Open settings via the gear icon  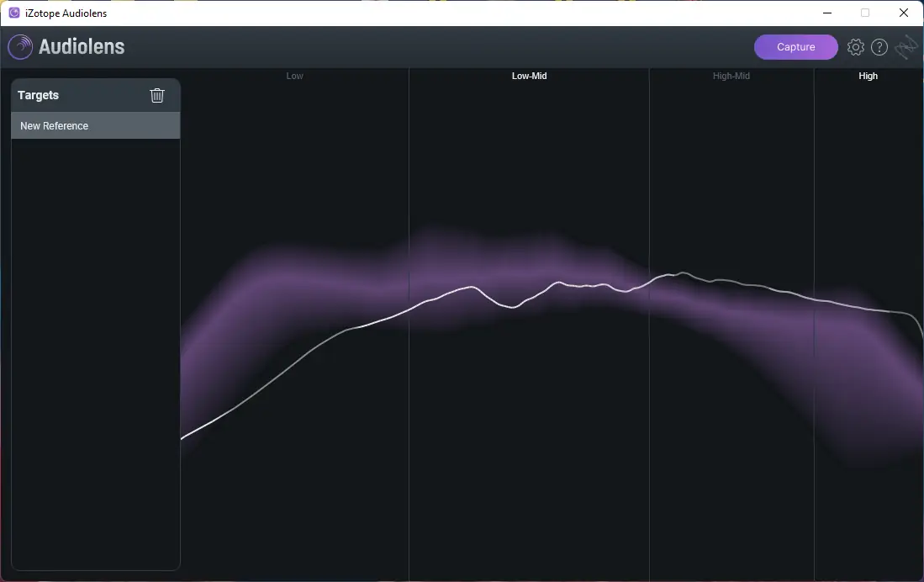856,47
